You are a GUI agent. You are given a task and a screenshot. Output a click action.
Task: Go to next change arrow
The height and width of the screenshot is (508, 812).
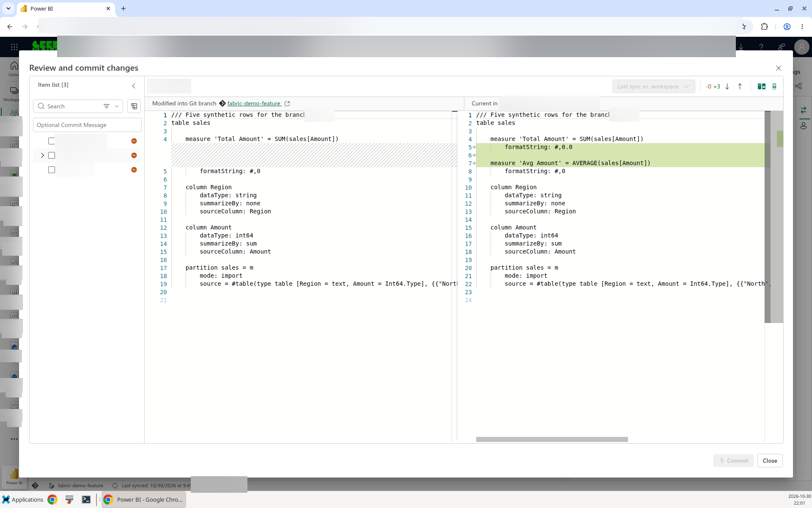pos(727,86)
